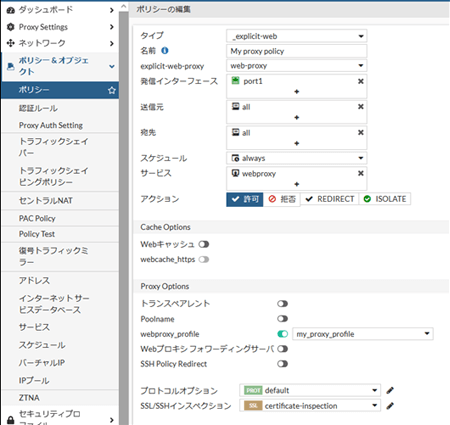Open the PAC Policy menu item

point(60,218)
